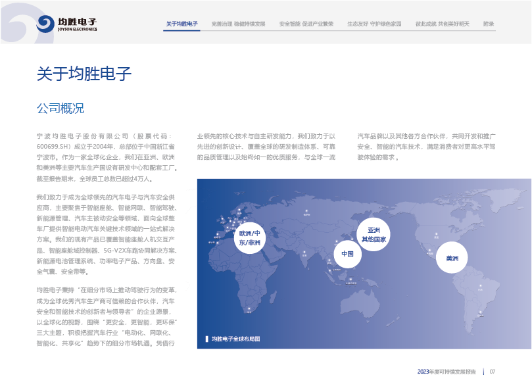532x392 pixels.
Task: Click the 欧洲/中东/非洲 map bubble
Action: (x=250, y=238)
